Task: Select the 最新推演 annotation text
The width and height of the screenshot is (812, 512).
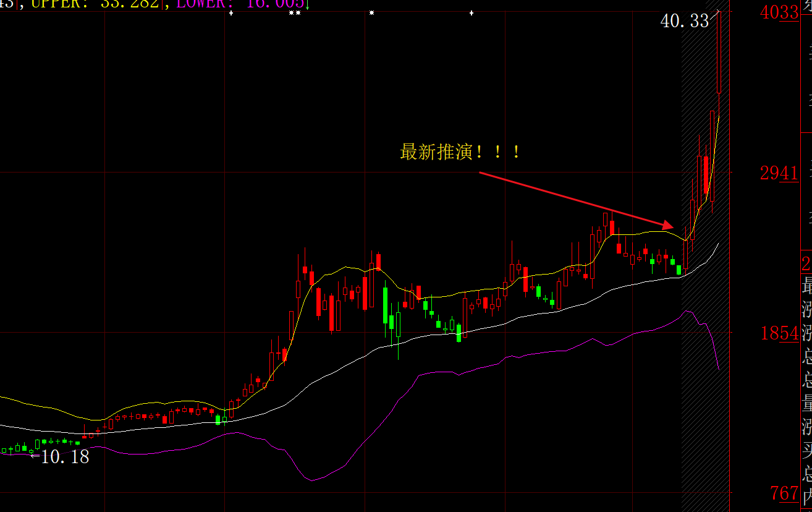Action: [460, 151]
